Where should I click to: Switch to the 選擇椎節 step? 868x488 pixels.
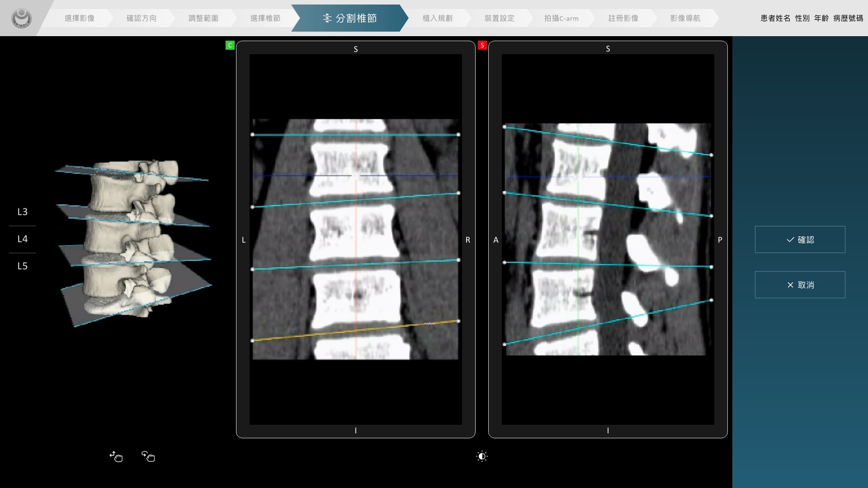[265, 18]
